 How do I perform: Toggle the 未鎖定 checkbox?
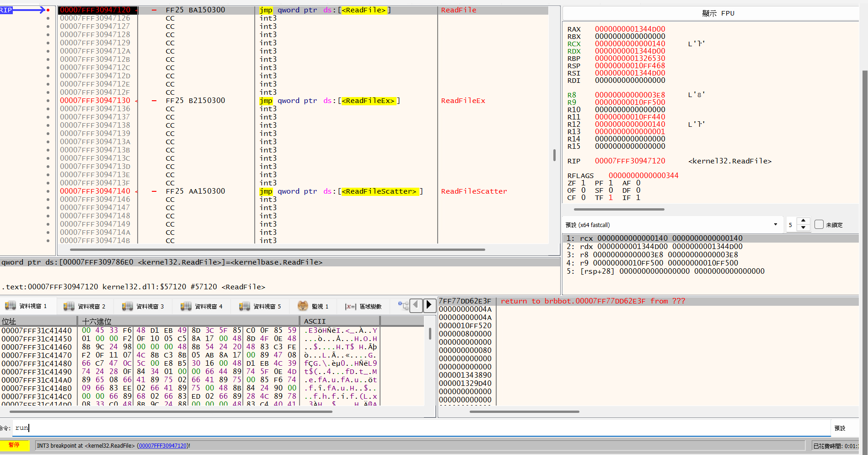point(819,224)
